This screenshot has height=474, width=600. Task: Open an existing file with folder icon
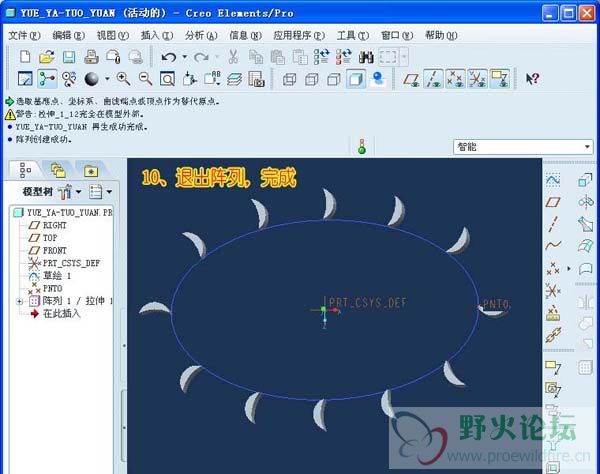point(47,57)
